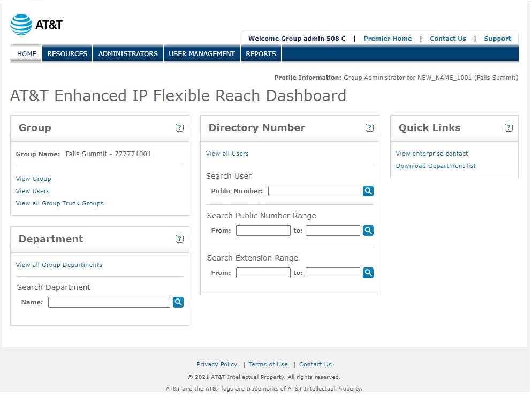The image size is (532, 398).
Task: Open the REPORTS tab
Action: [x=261, y=54]
